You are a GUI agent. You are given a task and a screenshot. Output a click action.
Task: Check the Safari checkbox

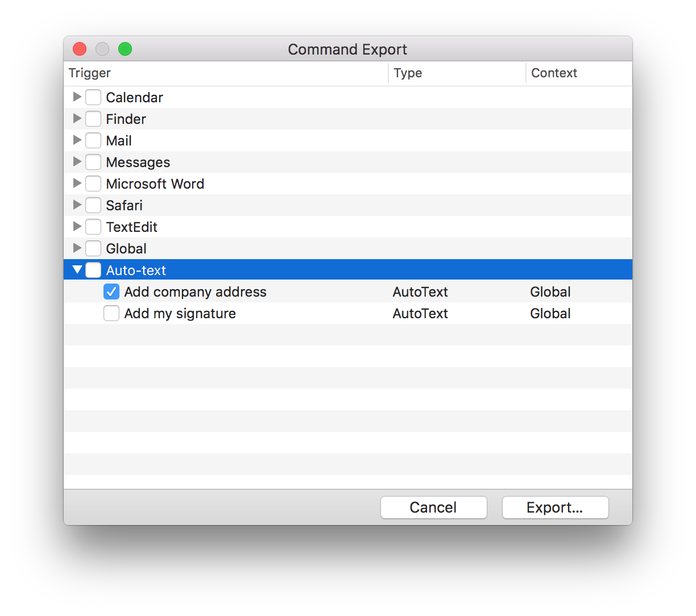(93, 205)
